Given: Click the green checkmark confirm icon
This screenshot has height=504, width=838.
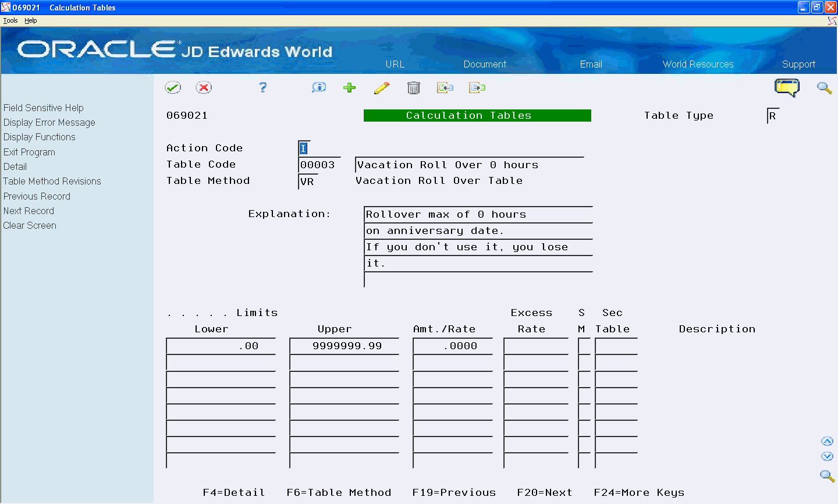Looking at the screenshot, I should click(x=173, y=87).
